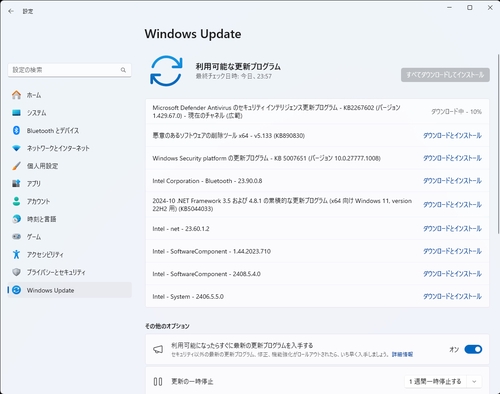The width and height of the screenshot is (500, 394).
Task: Download and install Intel SoftwareComponent 1.44.2023.710
Action: pyautogui.click(x=452, y=251)
